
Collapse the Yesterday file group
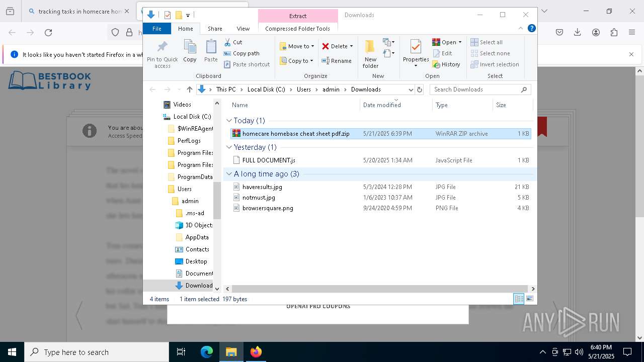229,147
